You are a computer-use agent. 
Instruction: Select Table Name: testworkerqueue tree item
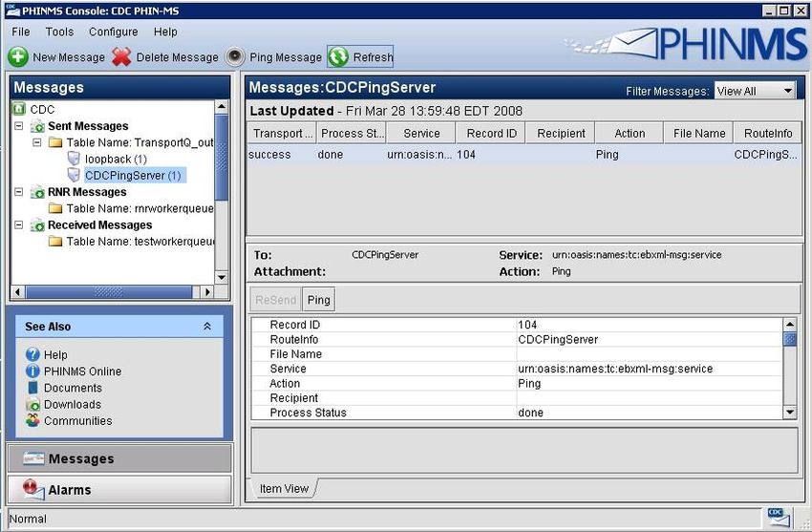[139, 241]
